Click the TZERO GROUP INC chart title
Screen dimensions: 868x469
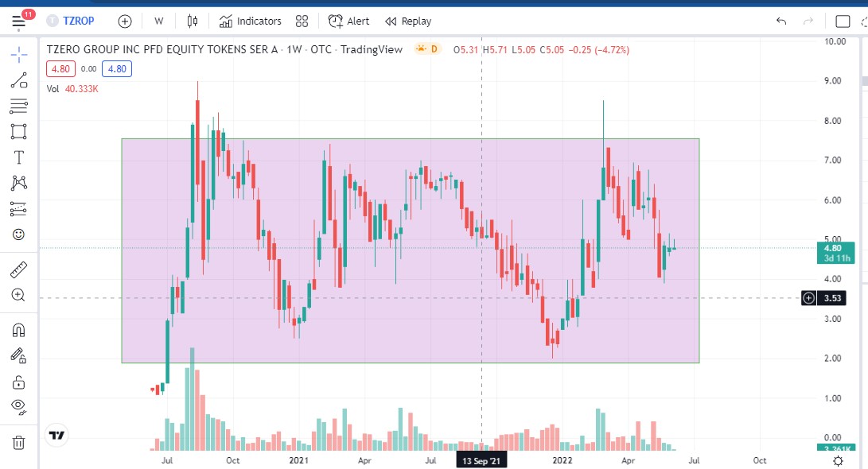click(x=162, y=49)
